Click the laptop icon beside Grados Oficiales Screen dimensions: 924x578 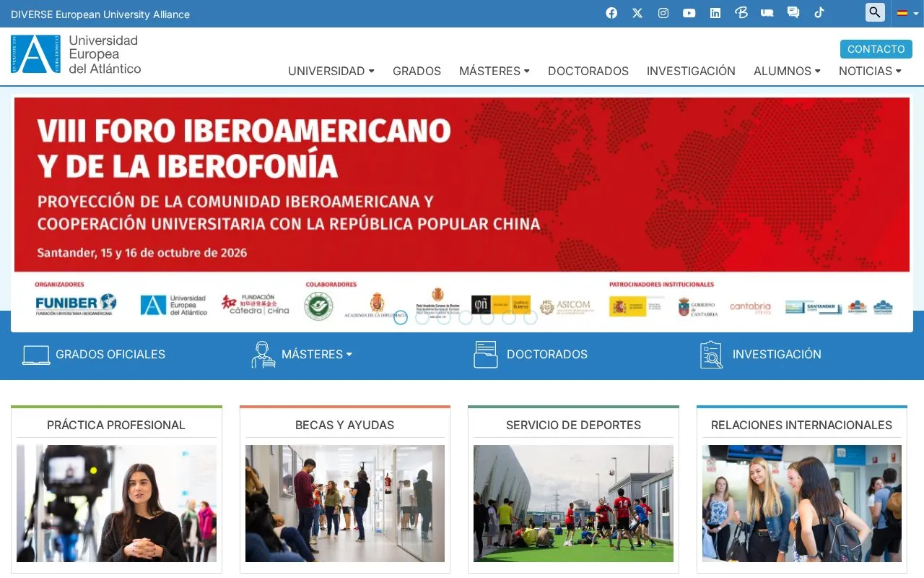(x=36, y=355)
